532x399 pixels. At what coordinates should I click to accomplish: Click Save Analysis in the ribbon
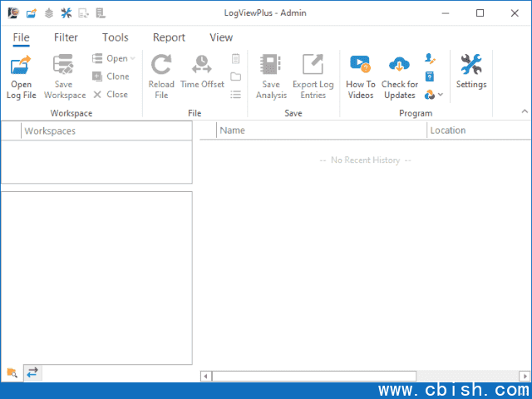click(x=271, y=77)
